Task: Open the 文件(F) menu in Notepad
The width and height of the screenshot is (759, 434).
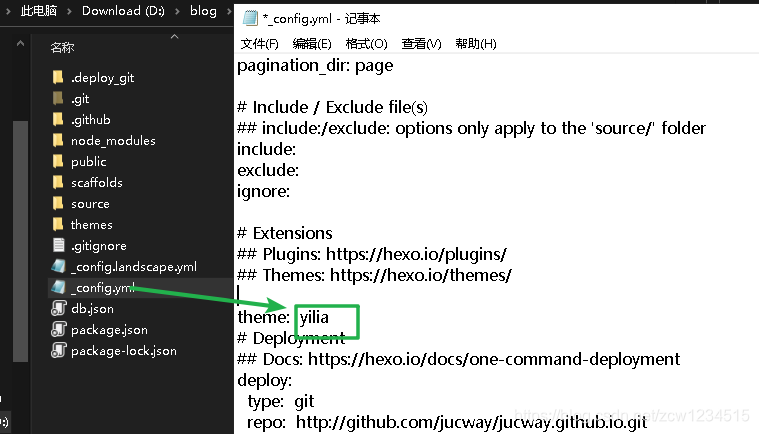Action: 259,44
